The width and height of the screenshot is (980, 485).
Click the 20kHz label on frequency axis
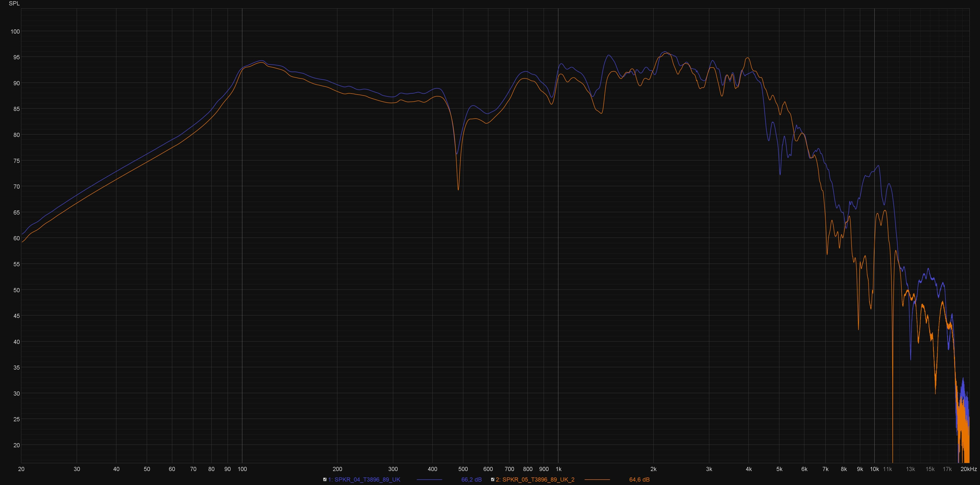click(968, 469)
